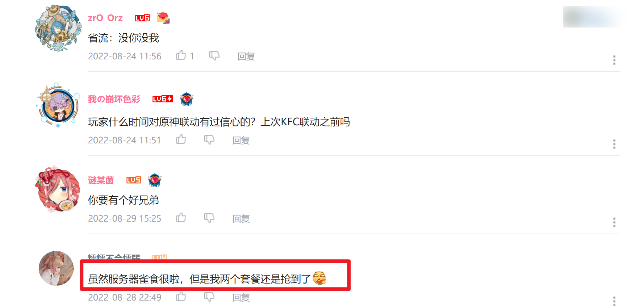This screenshot has height=306, width=644.
Task: Reply to the comment by 我の崩坏色彩
Action: [x=241, y=141]
